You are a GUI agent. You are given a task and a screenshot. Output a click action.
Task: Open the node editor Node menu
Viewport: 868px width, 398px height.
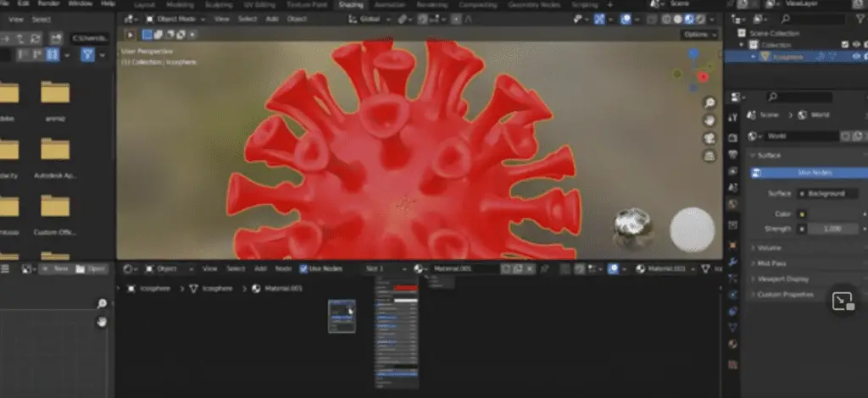point(283,268)
